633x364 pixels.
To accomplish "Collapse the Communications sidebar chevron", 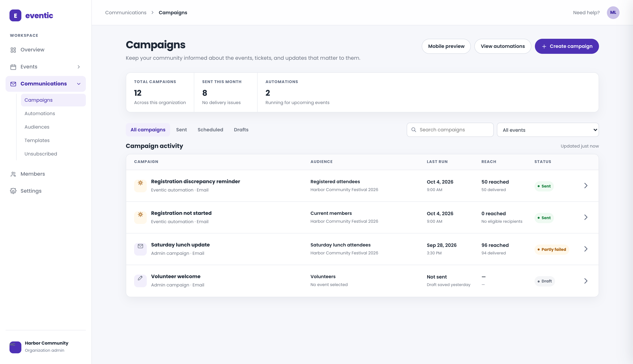I will tap(79, 84).
